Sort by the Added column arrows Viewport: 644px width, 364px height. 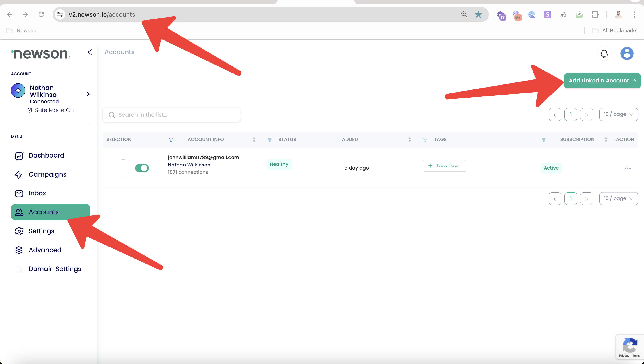coord(409,140)
